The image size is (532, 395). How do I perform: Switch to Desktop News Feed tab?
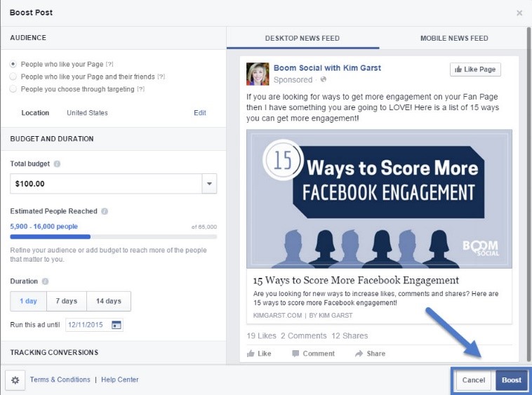pyautogui.click(x=302, y=39)
